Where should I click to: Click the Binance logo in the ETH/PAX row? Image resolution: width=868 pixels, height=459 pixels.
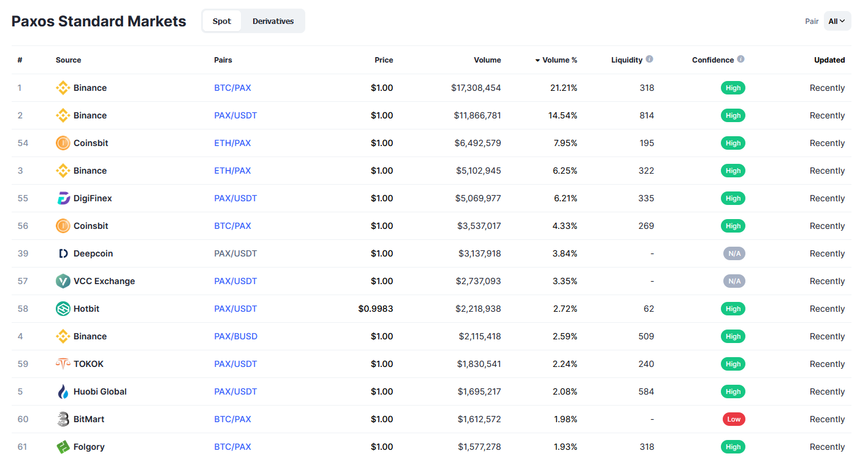pos(63,171)
